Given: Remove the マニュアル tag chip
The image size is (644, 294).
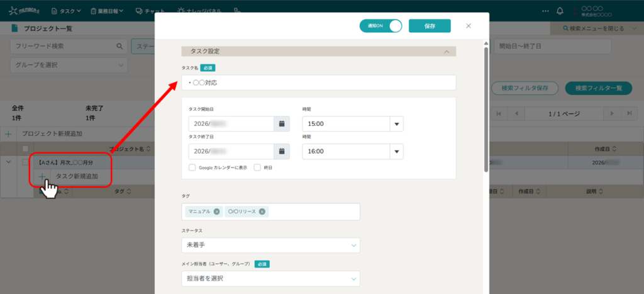Looking at the screenshot, I should pos(216,212).
